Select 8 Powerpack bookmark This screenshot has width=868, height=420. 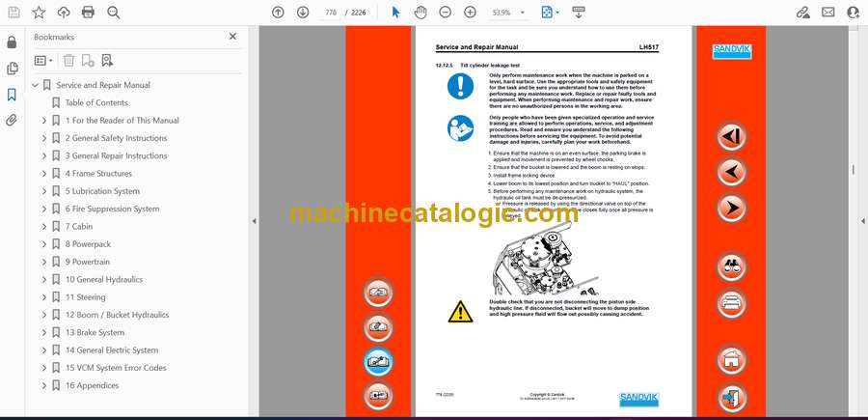coord(88,244)
